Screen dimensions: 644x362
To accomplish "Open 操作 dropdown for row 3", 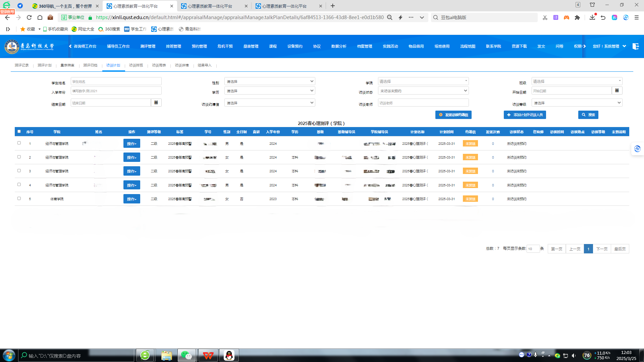I will pyautogui.click(x=131, y=171).
